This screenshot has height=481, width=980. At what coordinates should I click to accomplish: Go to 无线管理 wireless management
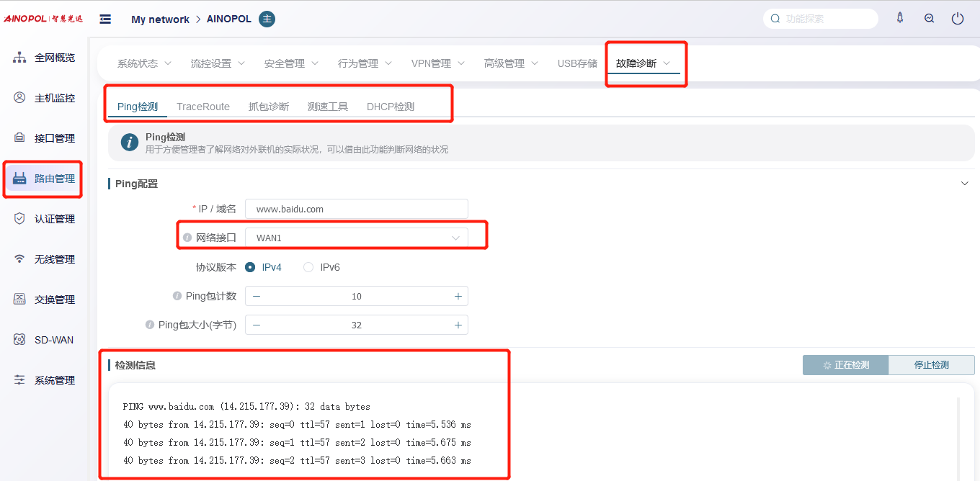(45, 259)
